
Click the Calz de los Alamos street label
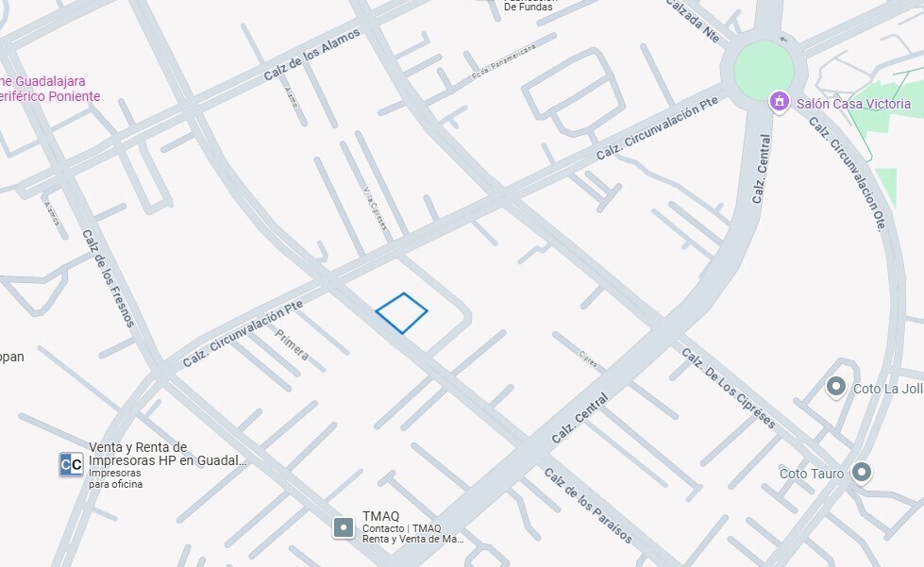pos(311,55)
